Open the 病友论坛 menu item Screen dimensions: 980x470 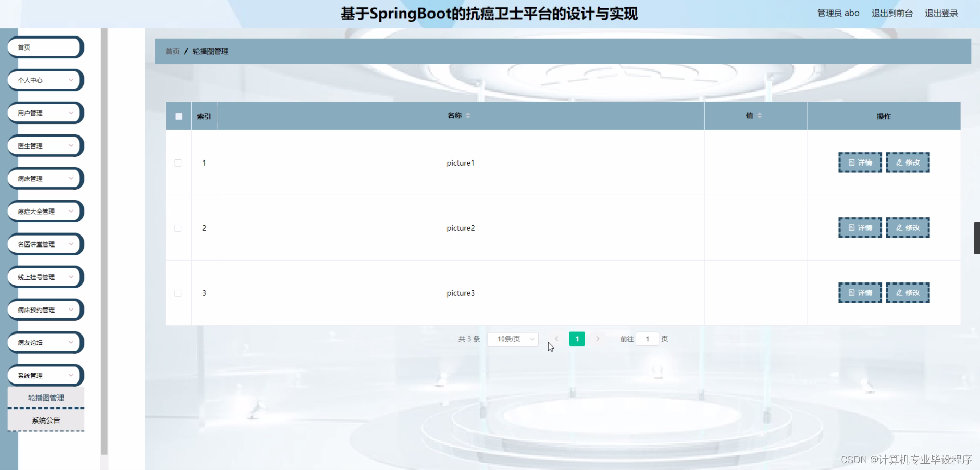(x=45, y=342)
